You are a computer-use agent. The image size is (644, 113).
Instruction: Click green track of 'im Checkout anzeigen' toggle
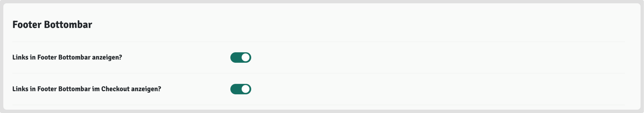235,89
